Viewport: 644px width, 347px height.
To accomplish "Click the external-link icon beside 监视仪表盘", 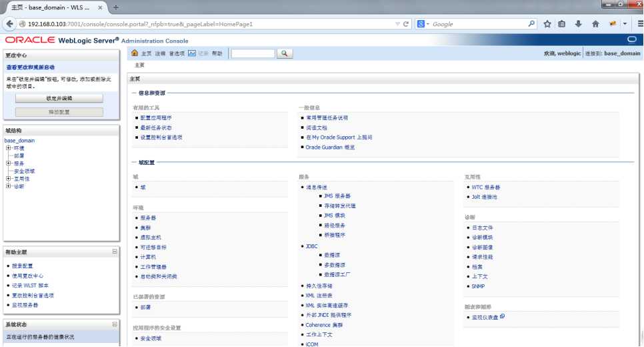I will coord(502,316).
